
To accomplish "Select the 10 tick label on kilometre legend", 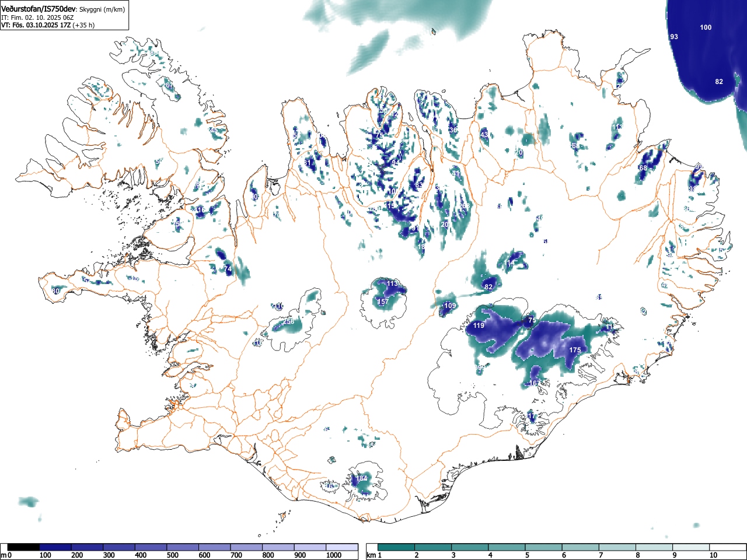I will pyautogui.click(x=713, y=555).
